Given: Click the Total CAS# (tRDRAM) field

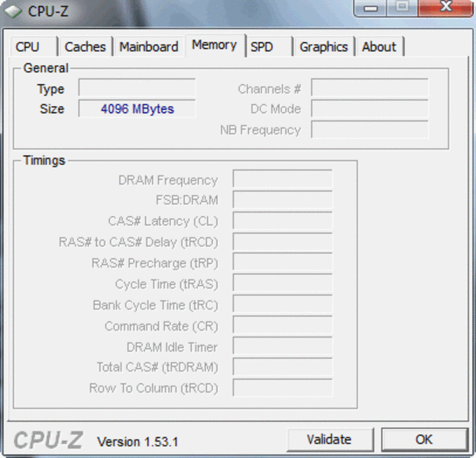Looking at the screenshot, I should pos(283,366).
